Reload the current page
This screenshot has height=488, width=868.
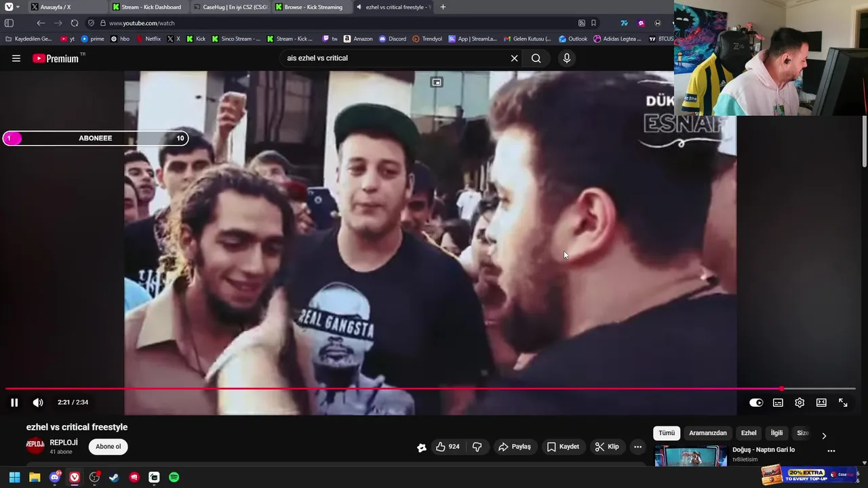75,23
